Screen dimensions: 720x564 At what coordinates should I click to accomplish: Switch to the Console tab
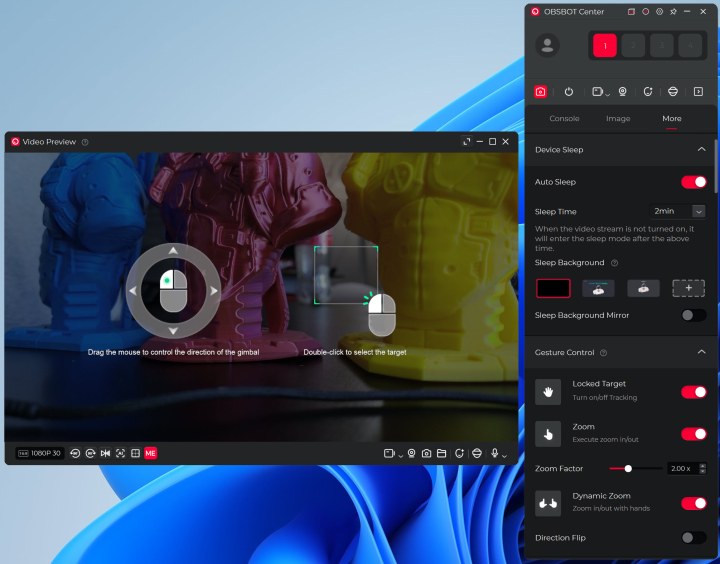[x=564, y=118]
